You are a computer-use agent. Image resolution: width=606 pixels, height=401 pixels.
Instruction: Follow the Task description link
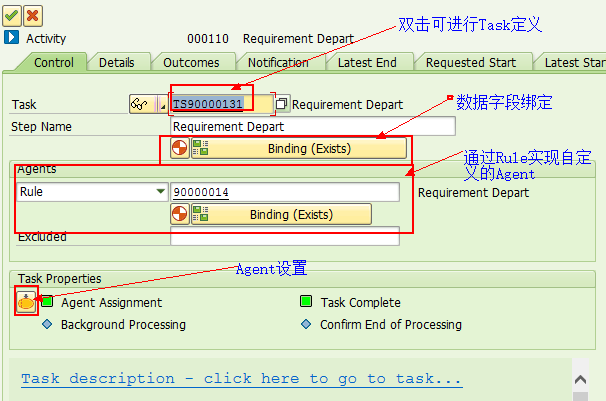click(241, 379)
